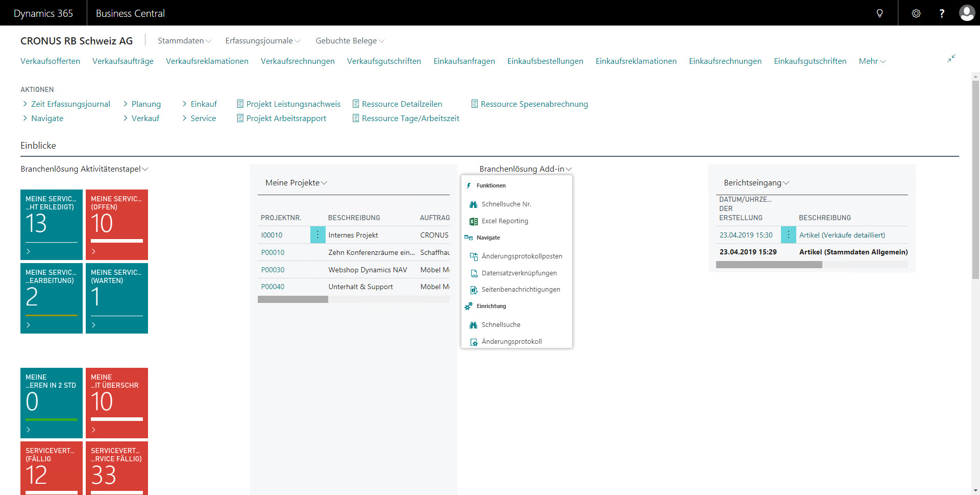Open project P00010 link

coord(273,252)
